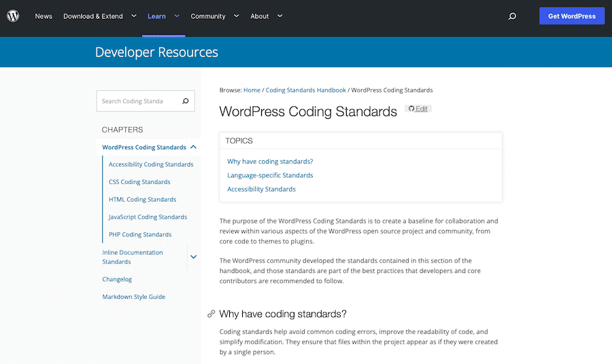Click the WordPress logo icon
The height and width of the screenshot is (364, 612).
tap(13, 16)
